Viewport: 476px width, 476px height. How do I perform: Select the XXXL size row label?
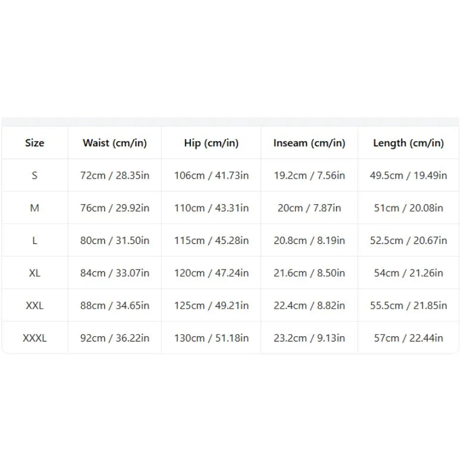(x=35, y=337)
